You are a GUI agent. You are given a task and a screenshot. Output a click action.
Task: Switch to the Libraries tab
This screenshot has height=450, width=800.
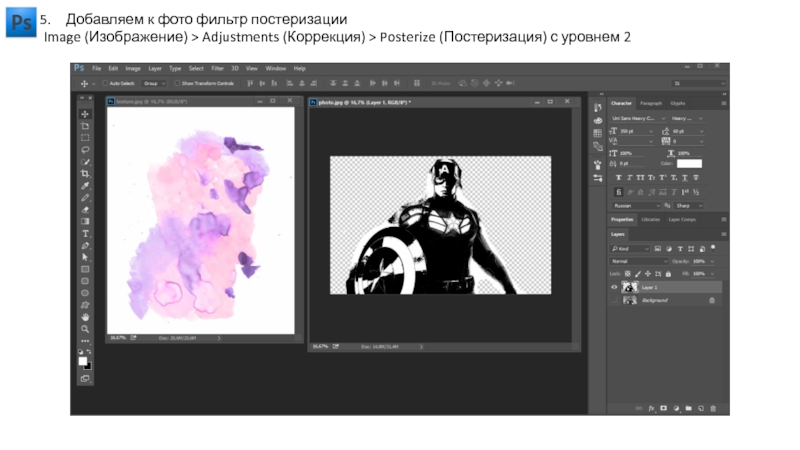[650, 219]
